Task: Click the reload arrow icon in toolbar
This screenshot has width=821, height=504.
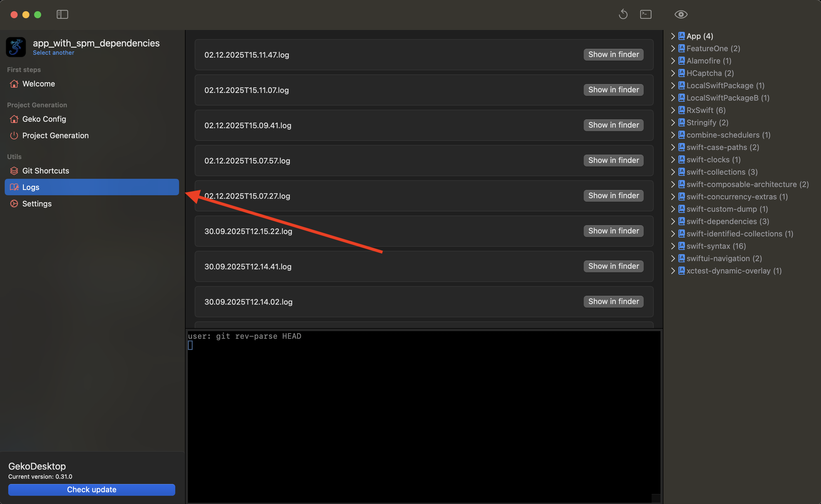Action: (x=623, y=14)
